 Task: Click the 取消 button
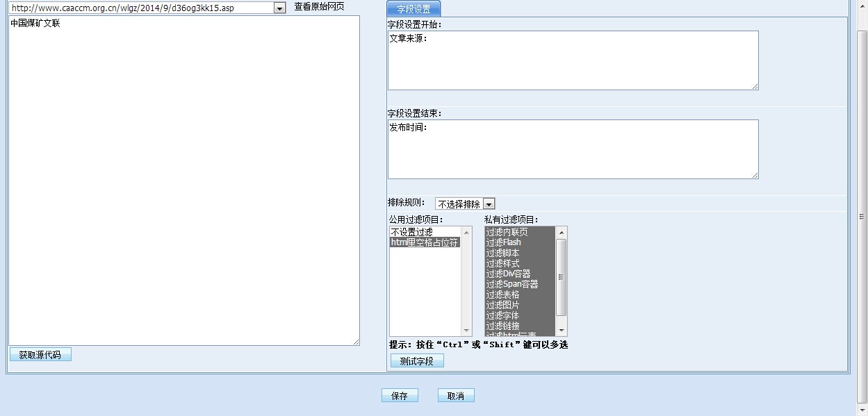tap(456, 396)
